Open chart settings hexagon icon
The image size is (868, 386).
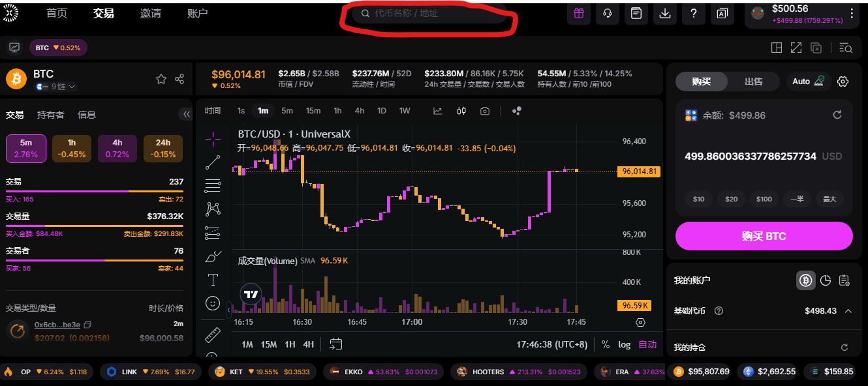(x=640, y=322)
